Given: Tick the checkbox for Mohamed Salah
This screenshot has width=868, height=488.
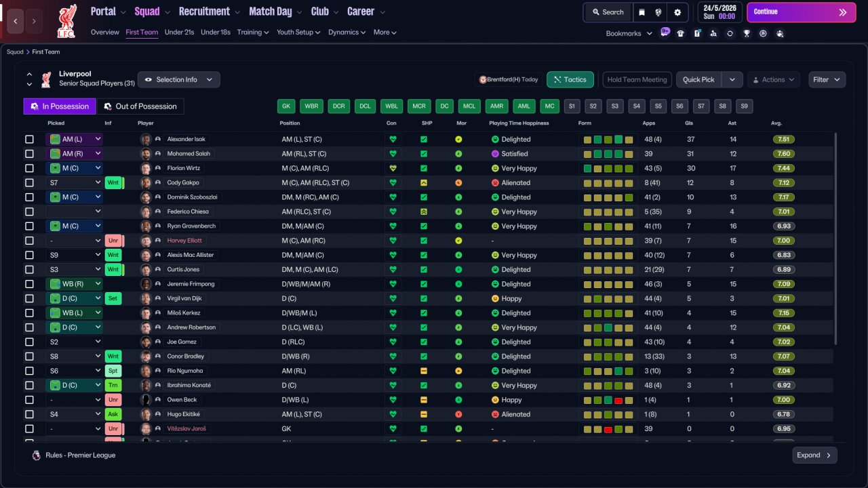Looking at the screenshot, I should [29, 154].
